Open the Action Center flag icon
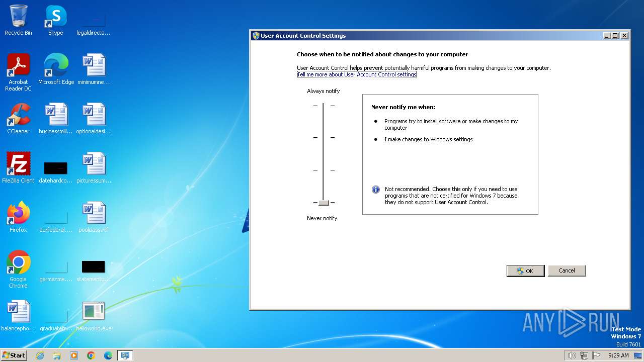644x362 pixels. (596, 355)
